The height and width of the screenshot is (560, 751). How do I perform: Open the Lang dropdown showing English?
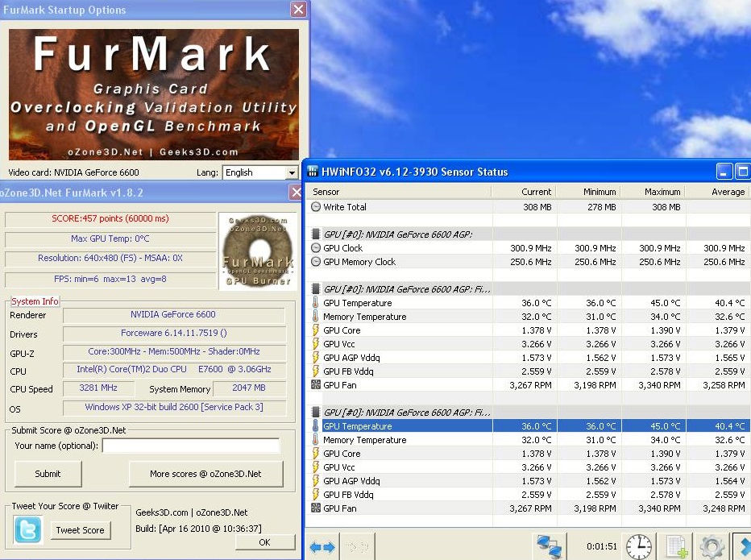pos(260,172)
